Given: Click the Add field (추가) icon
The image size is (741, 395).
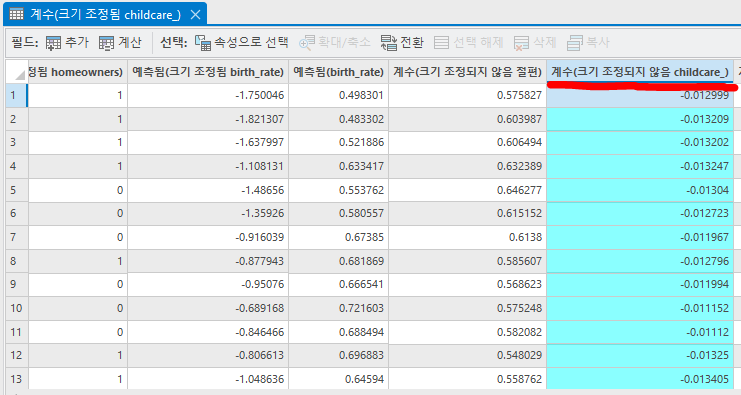Looking at the screenshot, I should [53, 43].
